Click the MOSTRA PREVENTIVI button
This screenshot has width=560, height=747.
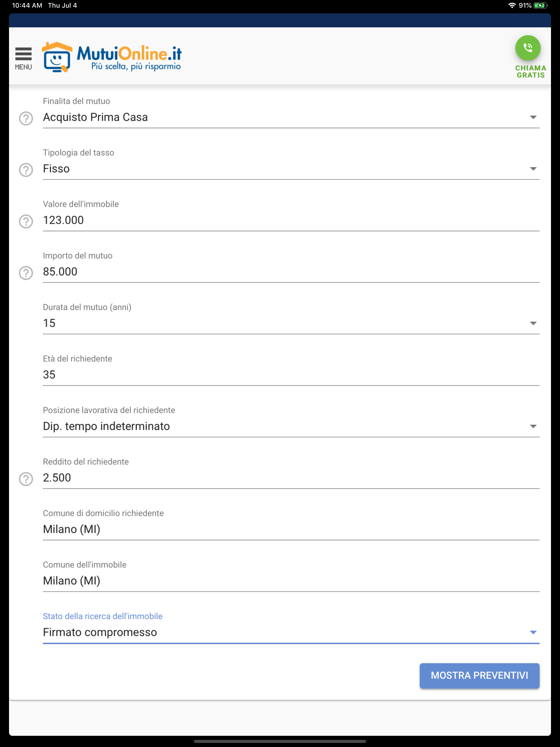coord(479,675)
